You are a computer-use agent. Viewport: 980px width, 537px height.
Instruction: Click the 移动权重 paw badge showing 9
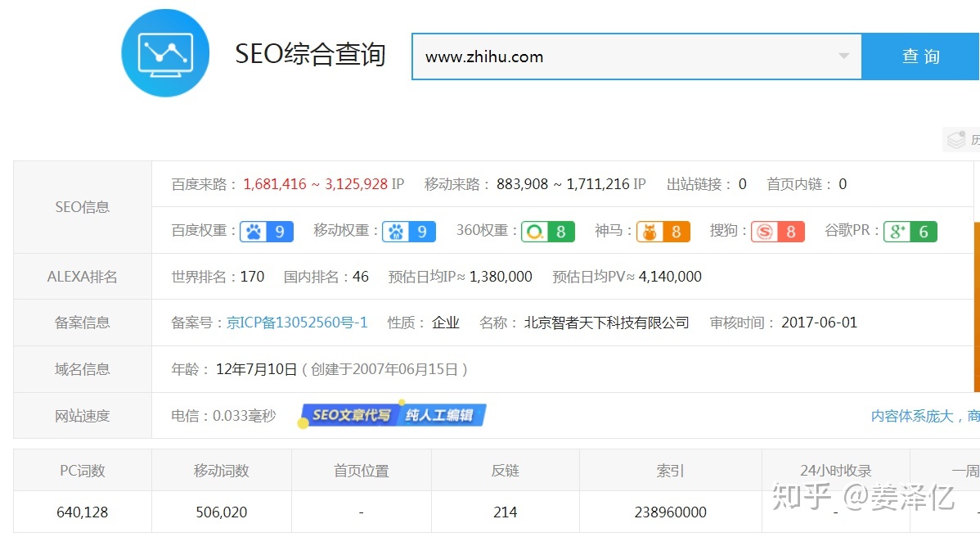[409, 232]
